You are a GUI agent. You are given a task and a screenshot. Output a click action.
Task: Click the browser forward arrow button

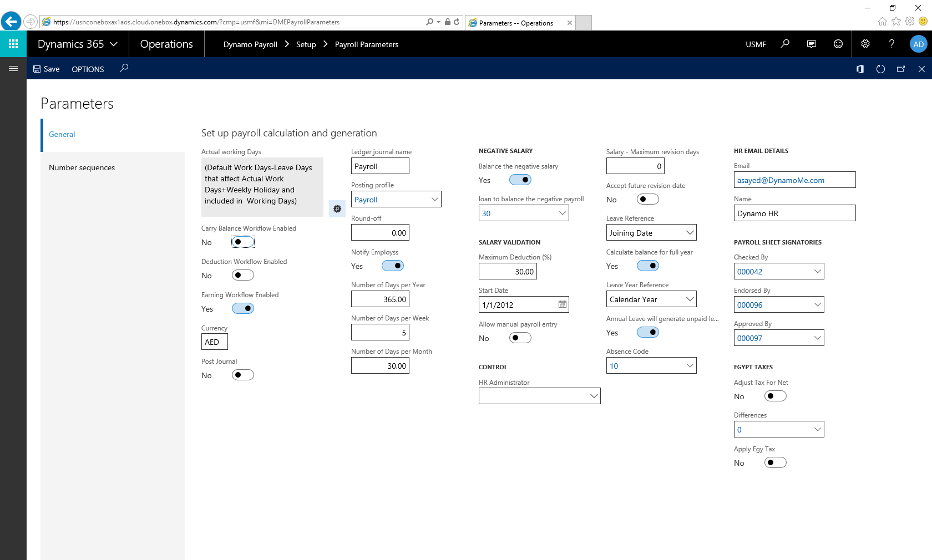(31, 22)
